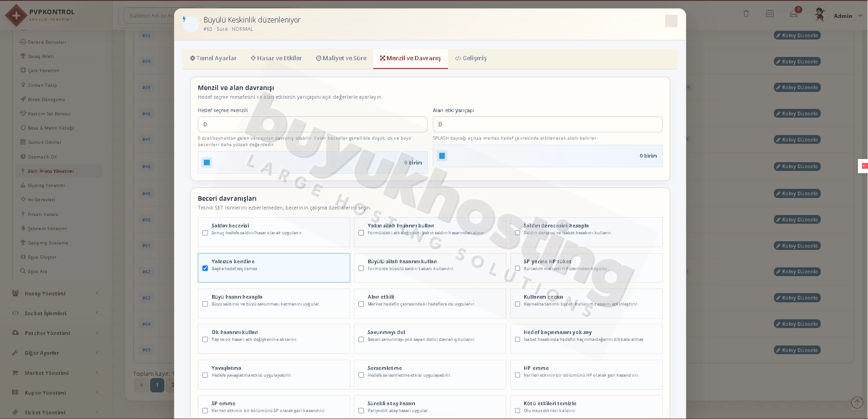This screenshot has width=868, height=419.
Task: Open Fırsatı Yakala in sidebar
Action: coord(43,215)
